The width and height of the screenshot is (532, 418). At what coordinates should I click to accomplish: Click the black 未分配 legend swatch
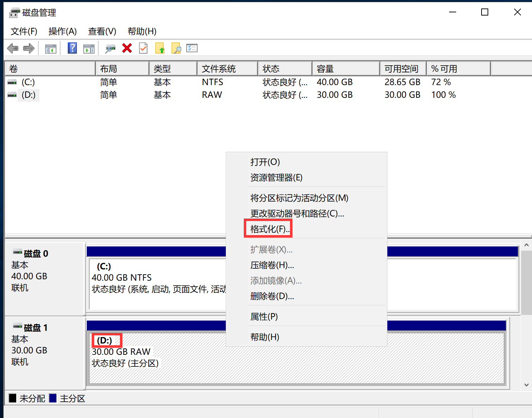tap(13, 398)
